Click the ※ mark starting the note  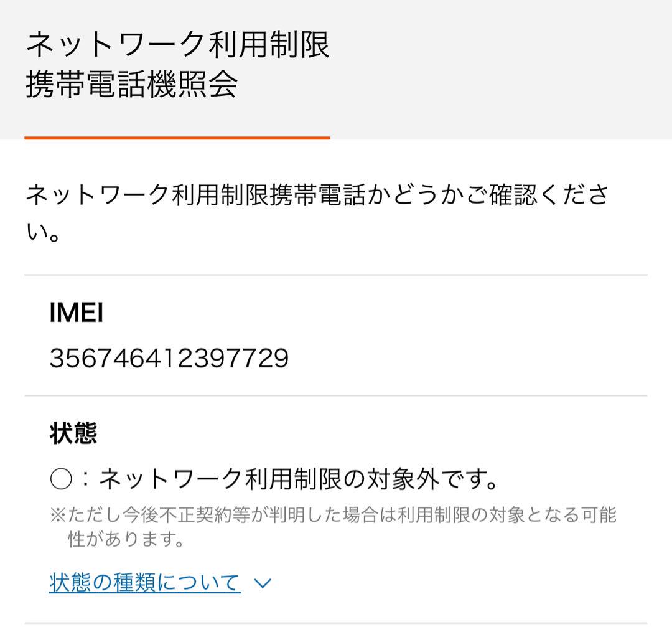coord(57,515)
